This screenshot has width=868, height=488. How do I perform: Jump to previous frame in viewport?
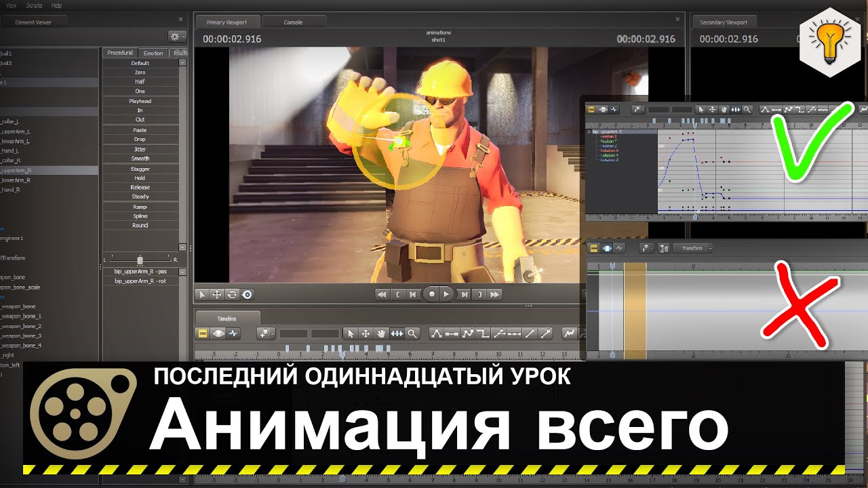(x=413, y=294)
